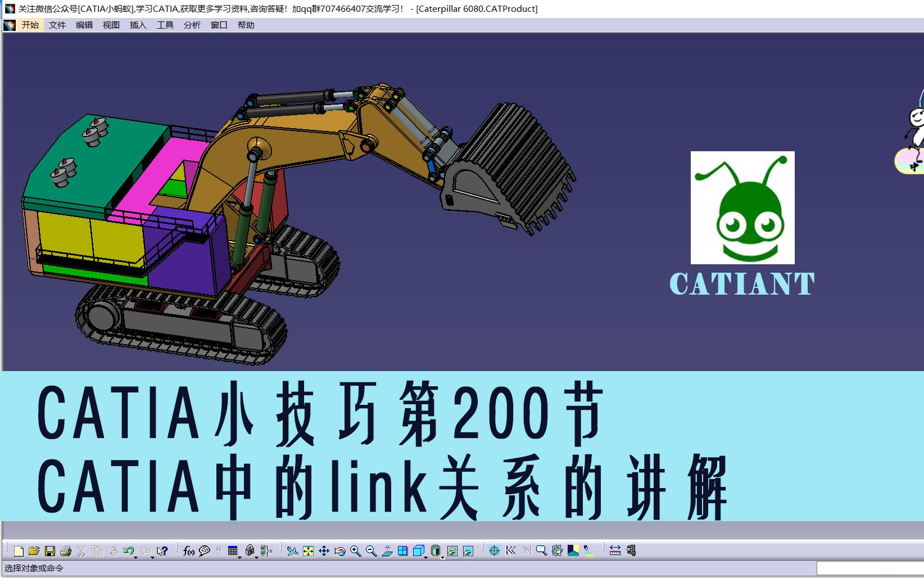The height and width of the screenshot is (578, 924).
Task: Select the Pan tool
Action: pos(324,551)
